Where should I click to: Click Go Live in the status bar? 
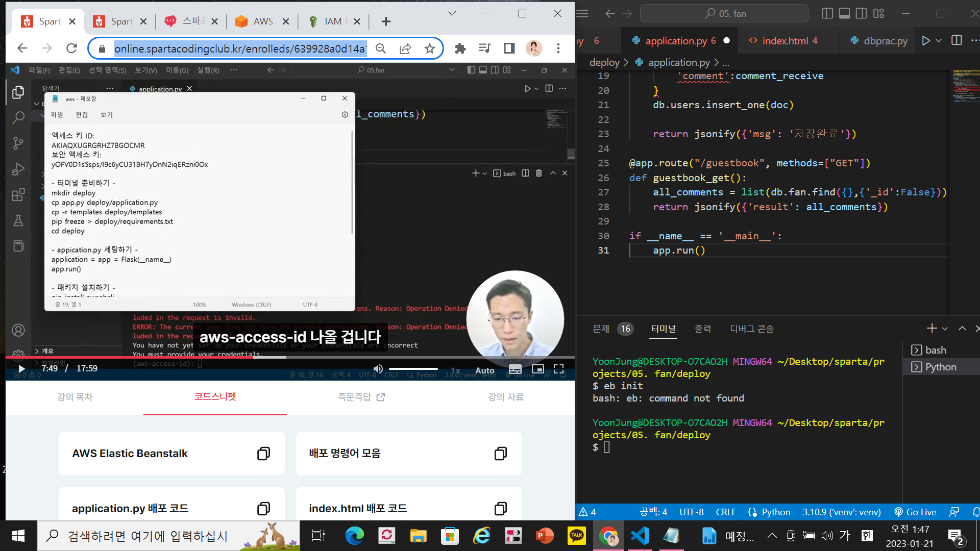[x=915, y=512]
